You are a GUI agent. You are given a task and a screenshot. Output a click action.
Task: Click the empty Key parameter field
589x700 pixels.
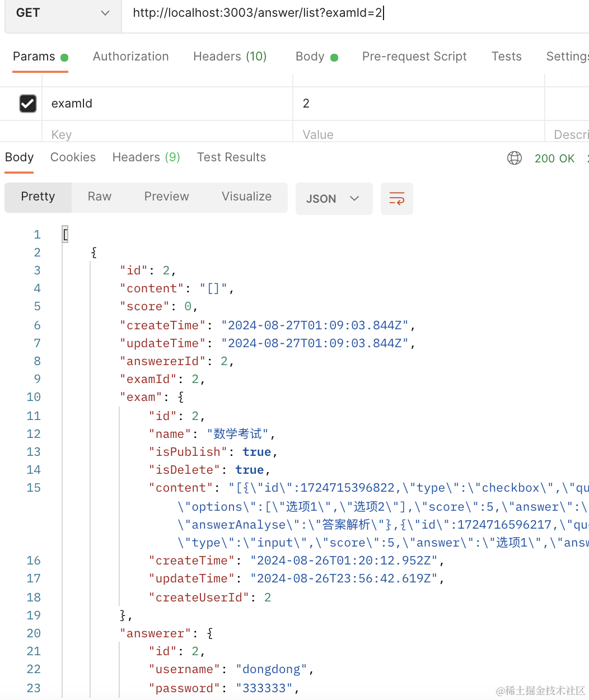coord(166,134)
